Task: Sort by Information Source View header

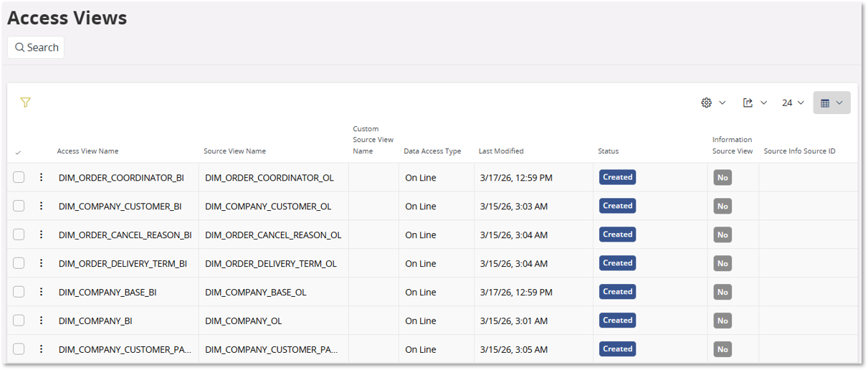Action: tap(732, 146)
